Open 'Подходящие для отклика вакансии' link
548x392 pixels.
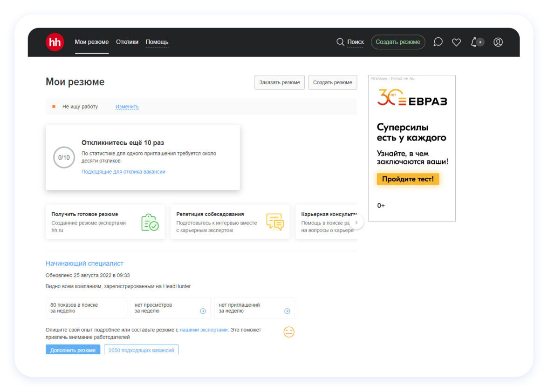(123, 172)
